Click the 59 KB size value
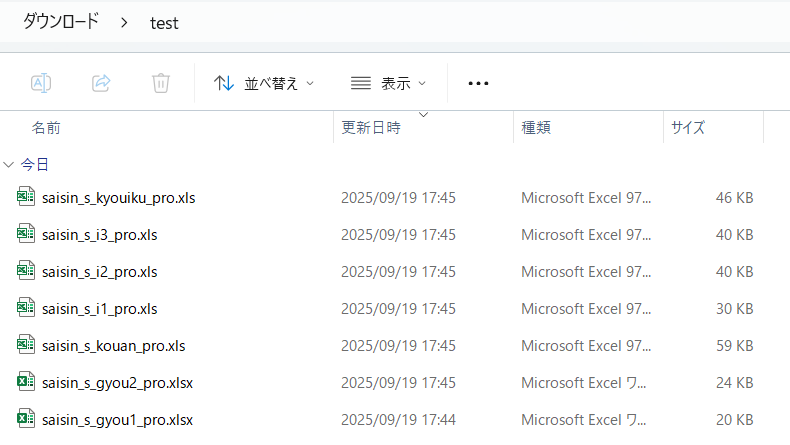This screenshot has height=445, width=790. [734, 346]
